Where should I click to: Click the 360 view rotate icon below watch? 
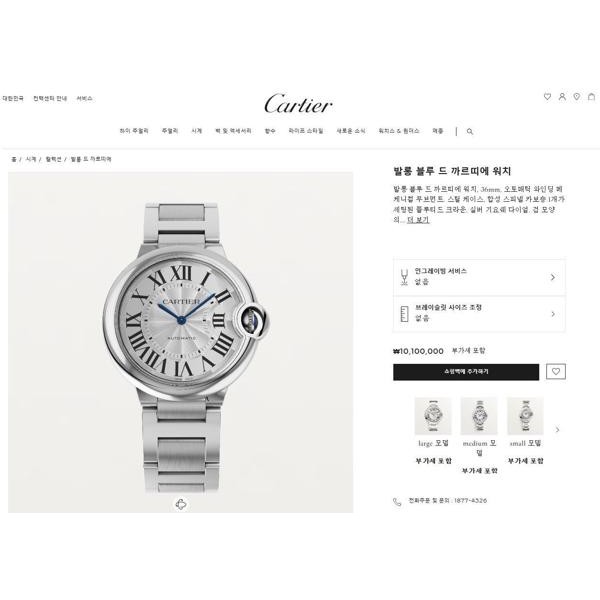tap(181, 504)
